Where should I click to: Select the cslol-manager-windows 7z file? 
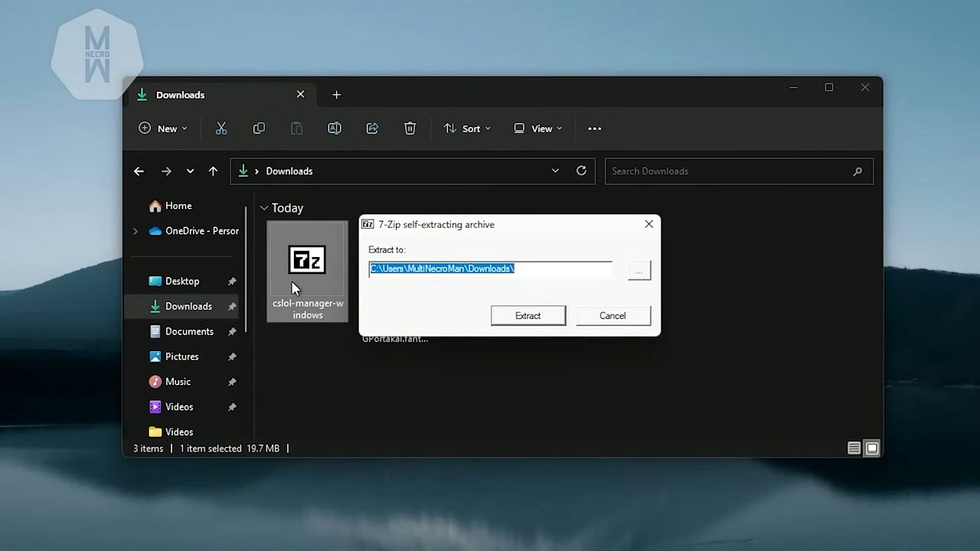click(x=307, y=272)
